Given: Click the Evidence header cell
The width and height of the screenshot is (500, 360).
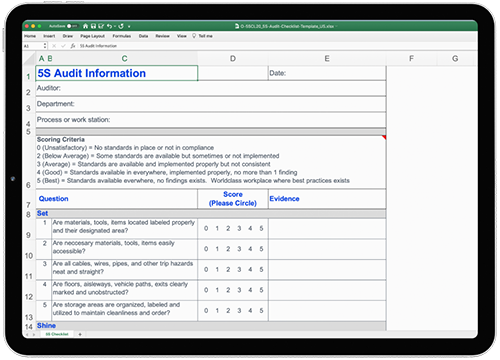Looking at the screenshot, I should click(327, 199).
